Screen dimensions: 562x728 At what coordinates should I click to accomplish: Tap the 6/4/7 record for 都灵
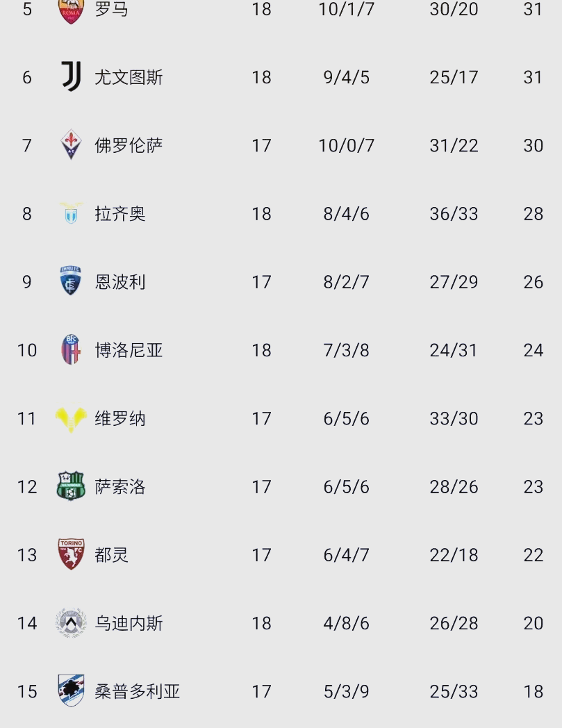tap(346, 555)
